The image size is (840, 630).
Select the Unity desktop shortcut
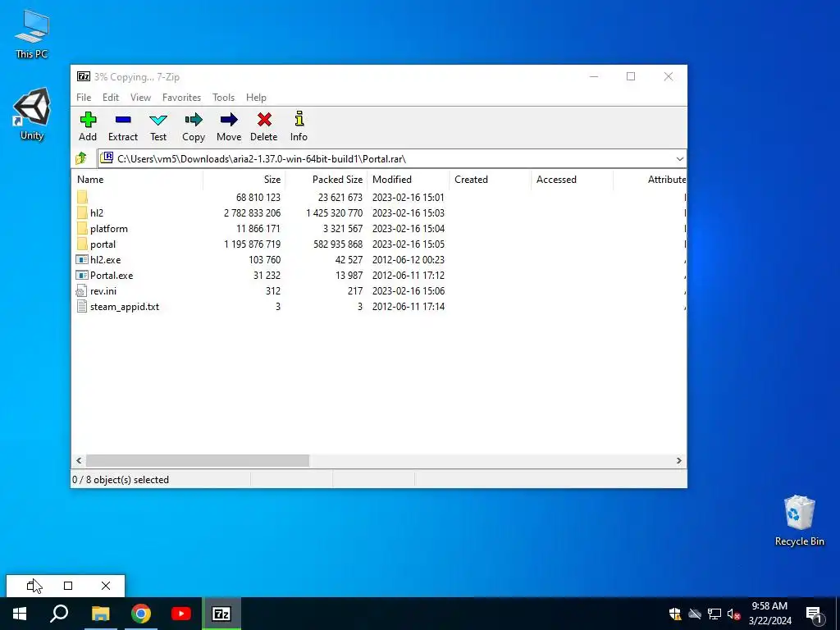point(32,114)
